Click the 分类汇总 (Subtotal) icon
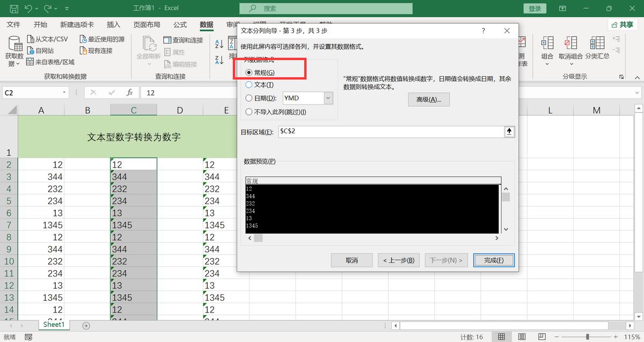Screen dimensions: 644x342 (x=597, y=43)
